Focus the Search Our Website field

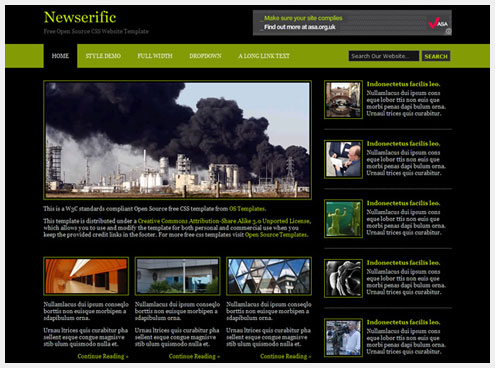384,56
